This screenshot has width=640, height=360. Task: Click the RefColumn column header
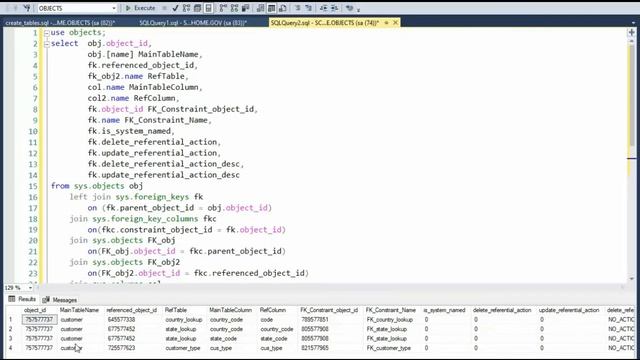[273, 310]
